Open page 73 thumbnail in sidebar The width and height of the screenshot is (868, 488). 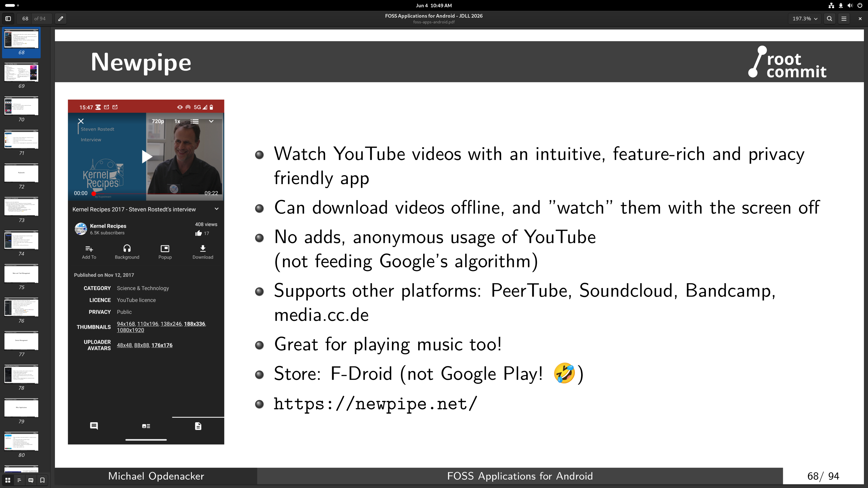coord(21,206)
